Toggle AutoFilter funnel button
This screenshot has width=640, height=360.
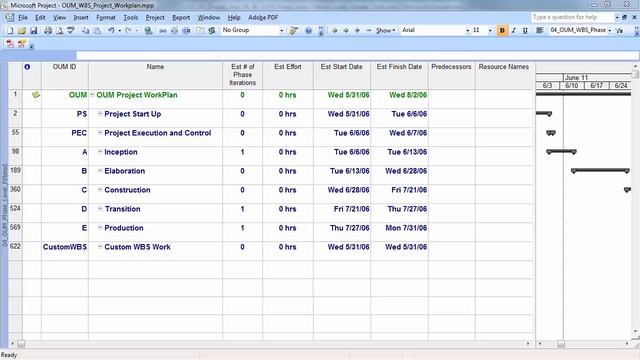point(620,31)
